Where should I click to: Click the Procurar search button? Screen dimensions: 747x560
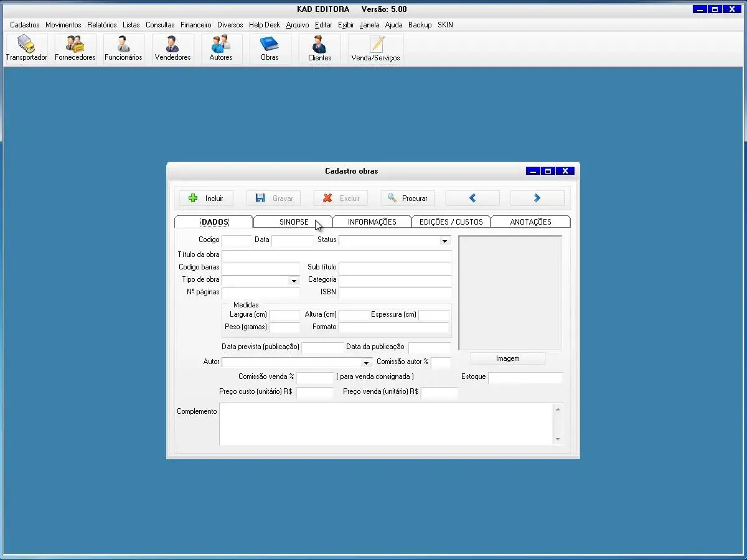tap(408, 198)
